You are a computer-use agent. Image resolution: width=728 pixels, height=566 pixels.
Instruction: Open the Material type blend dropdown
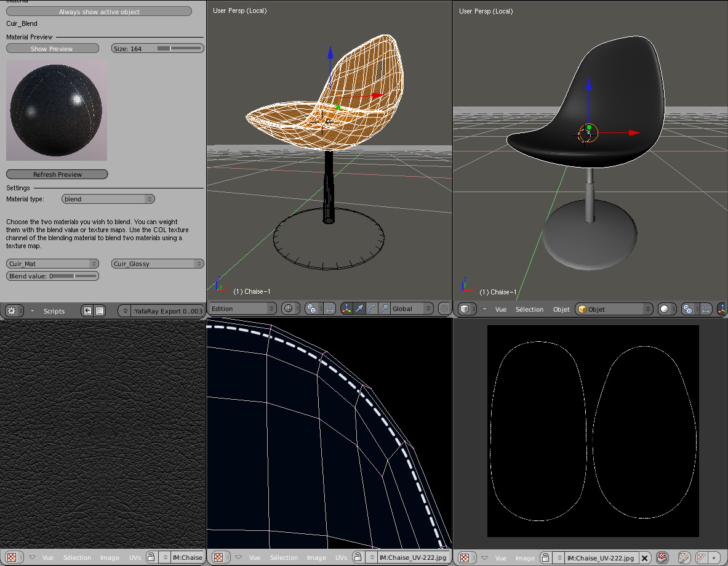[108, 199]
